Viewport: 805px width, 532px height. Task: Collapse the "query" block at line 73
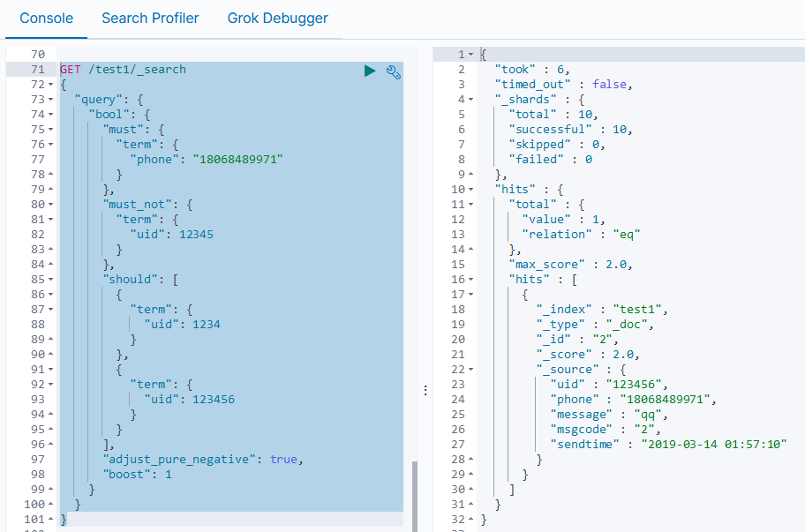click(x=51, y=99)
